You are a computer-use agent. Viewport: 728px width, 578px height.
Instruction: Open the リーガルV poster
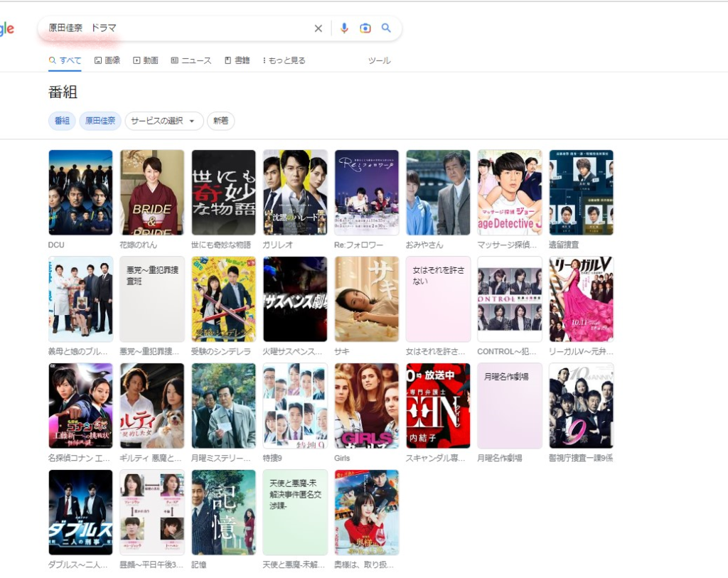click(x=582, y=299)
